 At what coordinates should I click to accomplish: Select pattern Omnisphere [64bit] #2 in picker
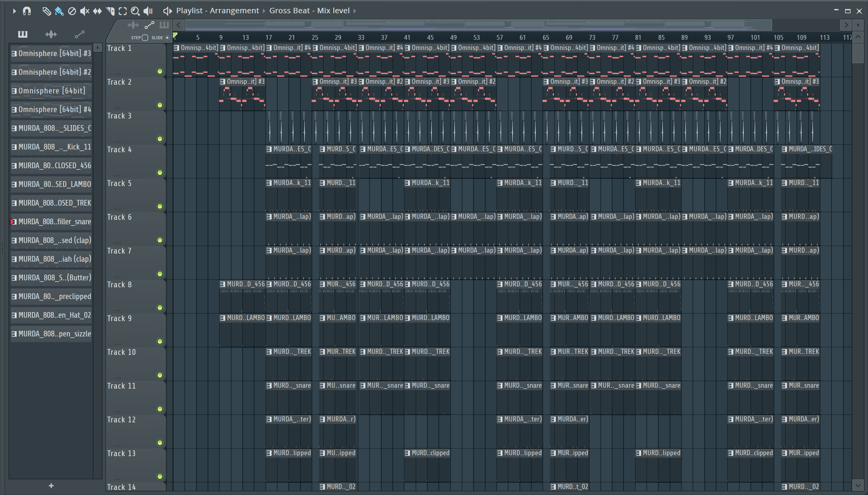click(51, 72)
